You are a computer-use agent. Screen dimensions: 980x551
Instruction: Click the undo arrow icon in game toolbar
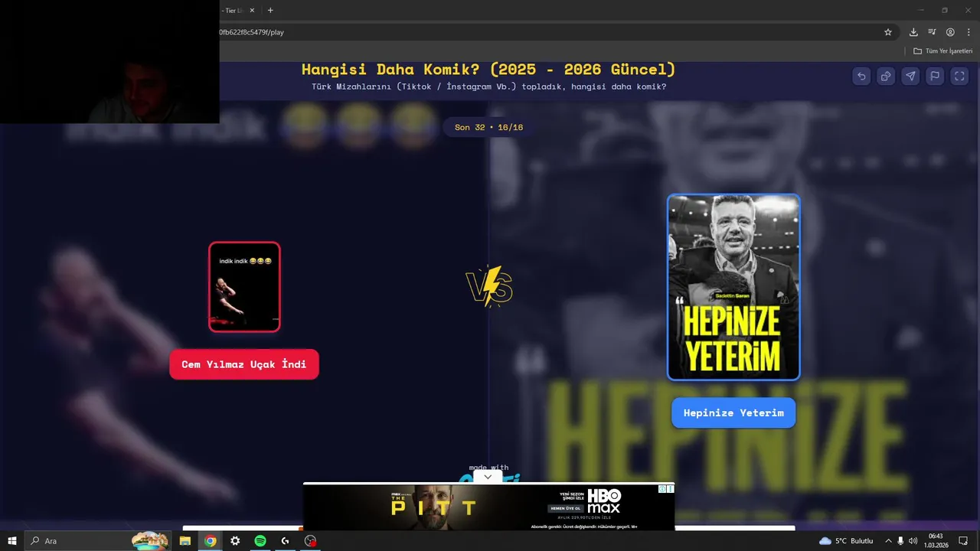pyautogui.click(x=861, y=76)
